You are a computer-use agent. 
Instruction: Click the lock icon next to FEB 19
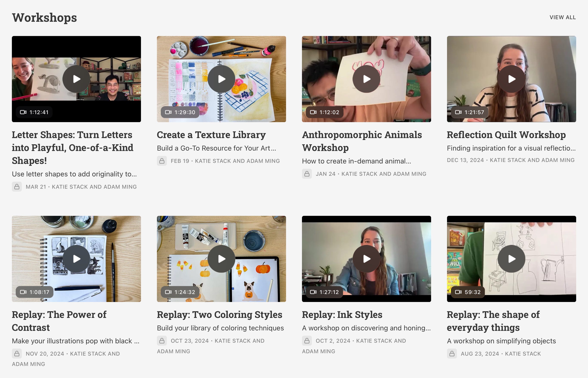pos(162,161)
